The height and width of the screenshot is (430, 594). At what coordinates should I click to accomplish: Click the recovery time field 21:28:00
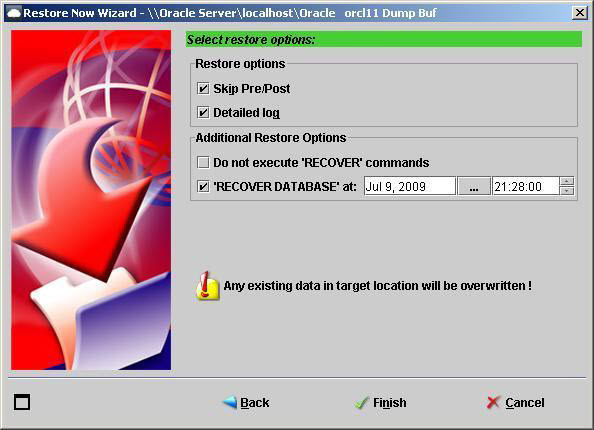525,186
